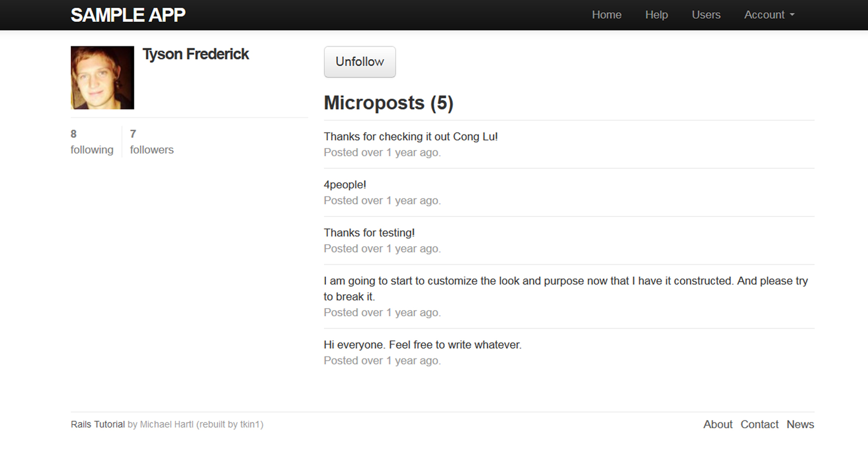Select the 'Thanks for checking it out Cong Lu!' post
The height and width of the screenshot is (469, 868).
411,136
